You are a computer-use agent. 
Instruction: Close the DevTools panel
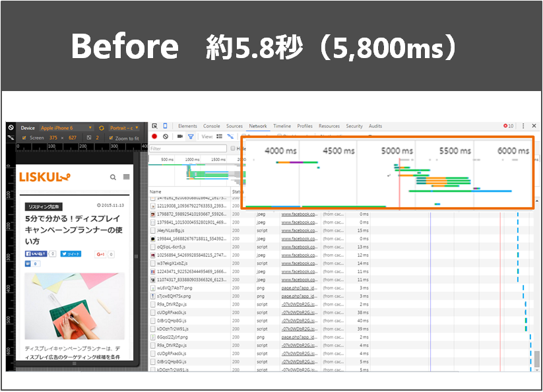(x=534, y=126)
